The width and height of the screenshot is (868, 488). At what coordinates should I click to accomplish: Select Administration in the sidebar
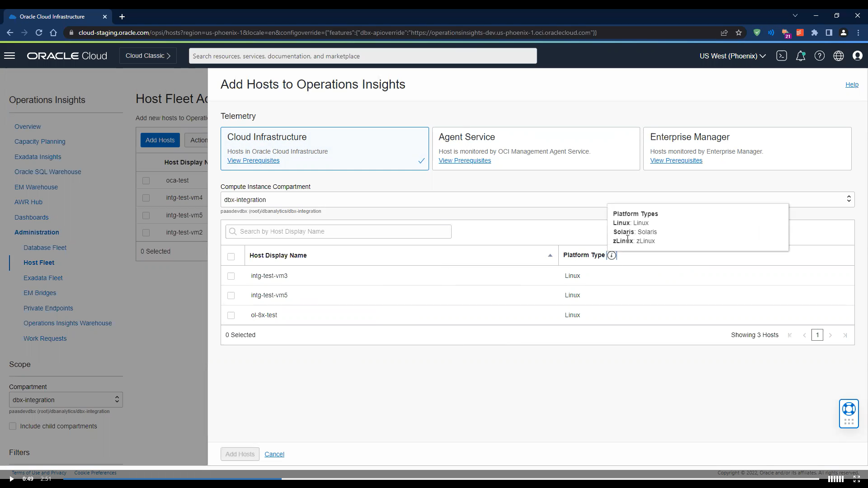pyautogui.click(x=37, y=232)
